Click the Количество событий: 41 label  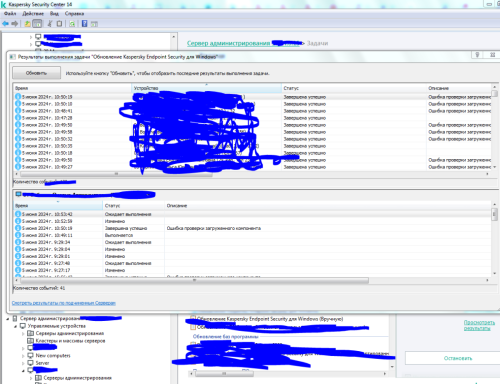(39, 288)
